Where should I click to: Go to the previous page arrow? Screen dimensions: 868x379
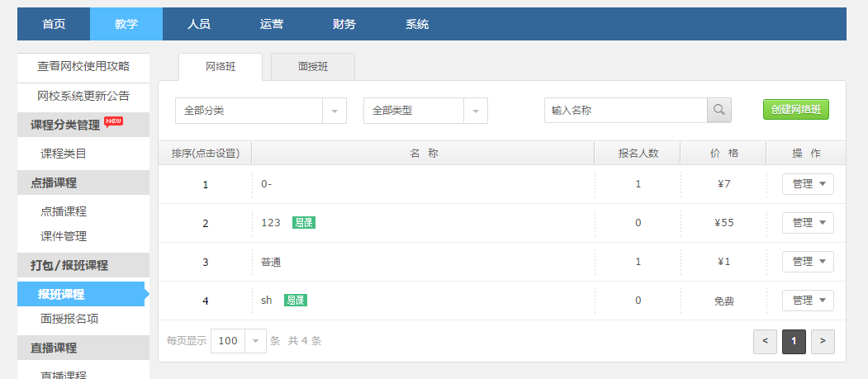tap(765, 341)
